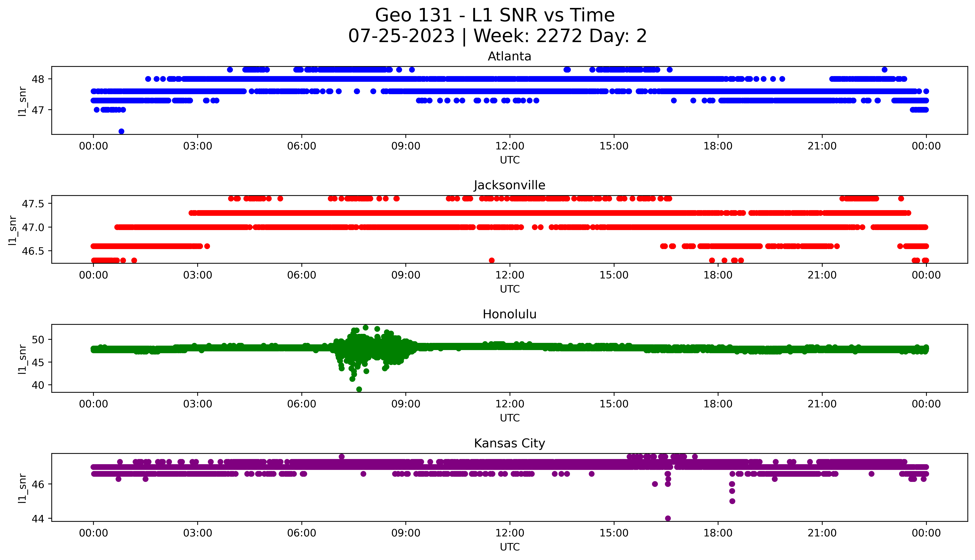
Task: Click the 47.5 y-tick on the Jacksonville plot
Action: pos(33,203)
